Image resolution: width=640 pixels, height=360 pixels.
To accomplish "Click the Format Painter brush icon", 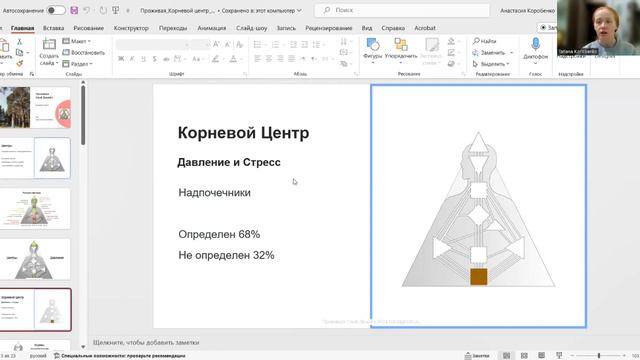I will point(19,63).
